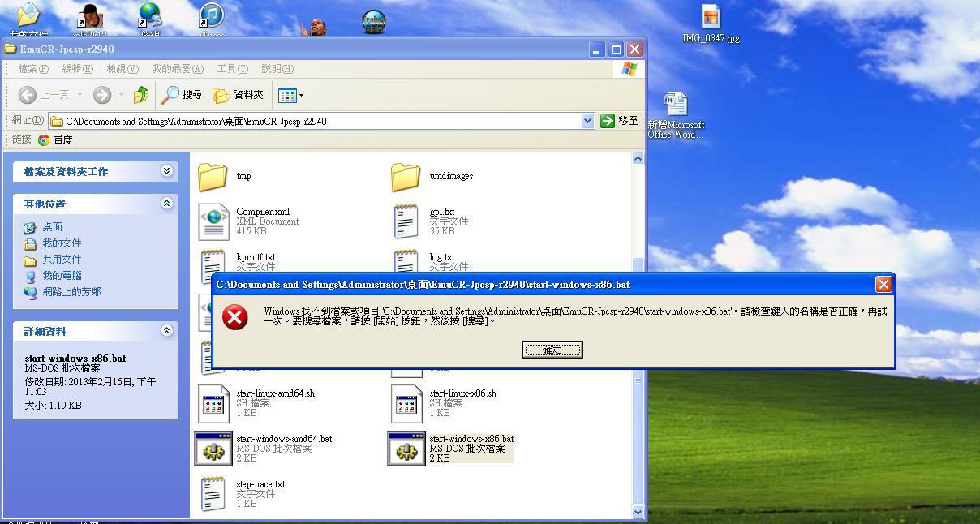Screen dimensions: 980x524
Task: Click the Compiler.xml file name text
Action: click(x=263, y=212)
